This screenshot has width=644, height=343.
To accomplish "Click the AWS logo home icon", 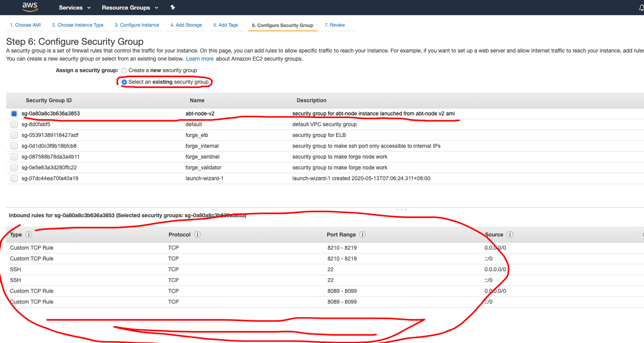I will click(x=30, y=7).
